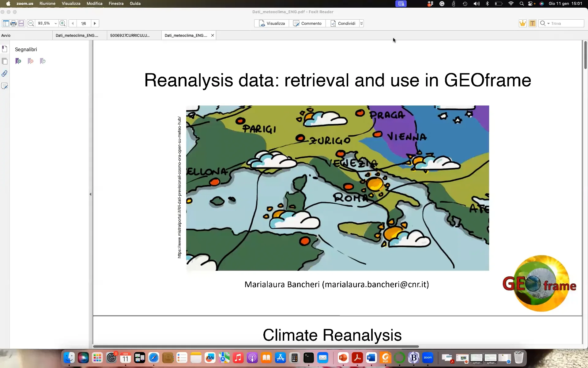Open the 93,5% zoom level dropdown
Screen dimensions: 588x368
coord(55,23)
